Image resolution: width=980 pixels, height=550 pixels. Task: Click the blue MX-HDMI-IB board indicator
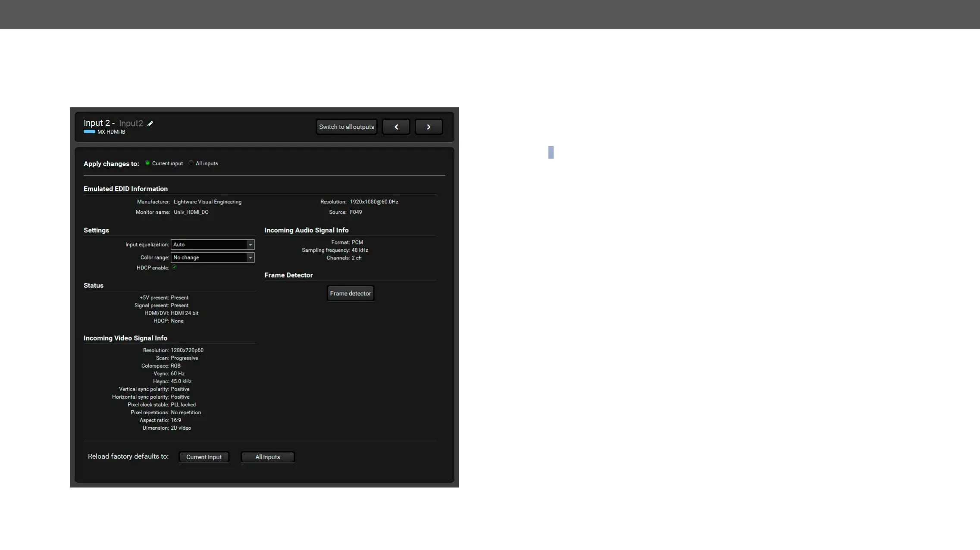tap(90, 132)
